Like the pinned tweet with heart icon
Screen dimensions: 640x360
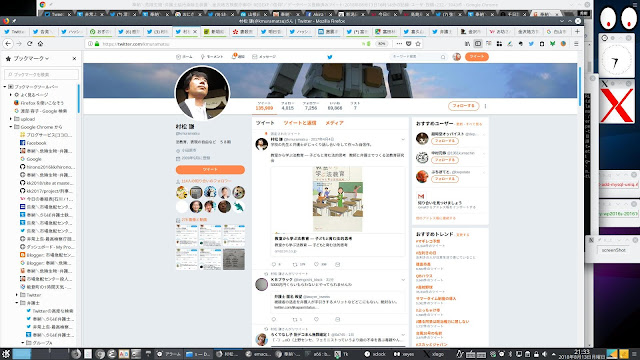coord(316,264)
